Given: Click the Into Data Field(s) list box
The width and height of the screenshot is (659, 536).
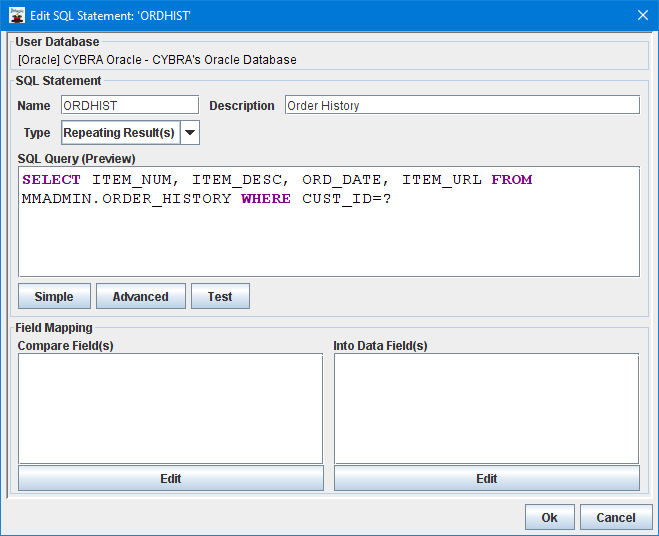Looking at the screenshot, I should click(x=487, y=408).
